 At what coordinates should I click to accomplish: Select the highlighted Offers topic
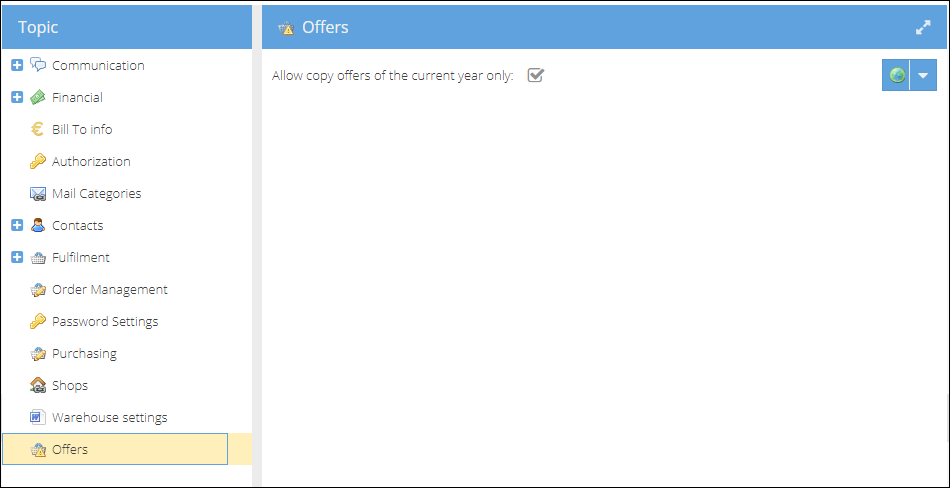click(115, 449)
